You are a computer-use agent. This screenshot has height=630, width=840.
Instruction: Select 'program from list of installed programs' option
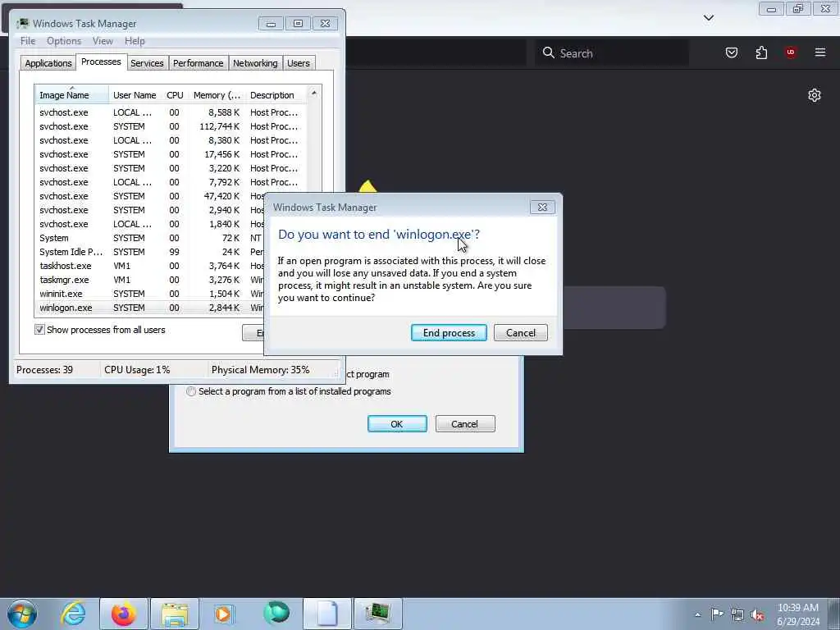tap(191, 391)
